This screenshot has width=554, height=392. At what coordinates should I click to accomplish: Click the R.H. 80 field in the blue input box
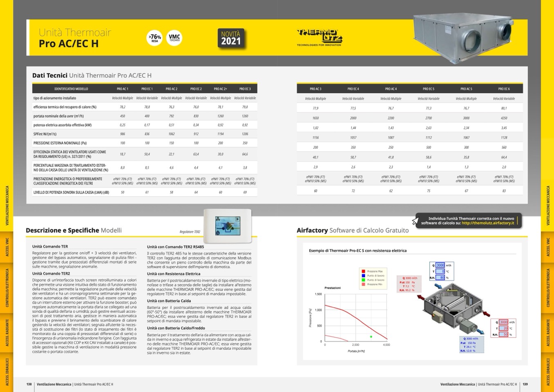click(440, 278)
